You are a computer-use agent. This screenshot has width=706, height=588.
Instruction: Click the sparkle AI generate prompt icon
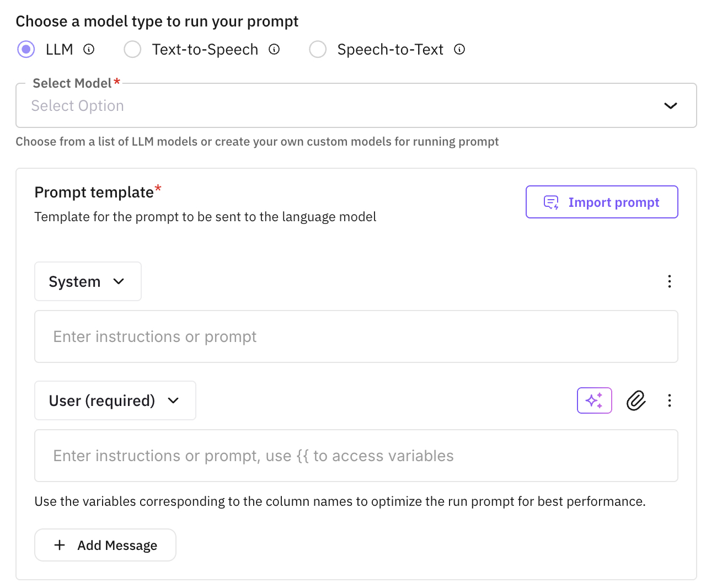(x=594, y=400)
